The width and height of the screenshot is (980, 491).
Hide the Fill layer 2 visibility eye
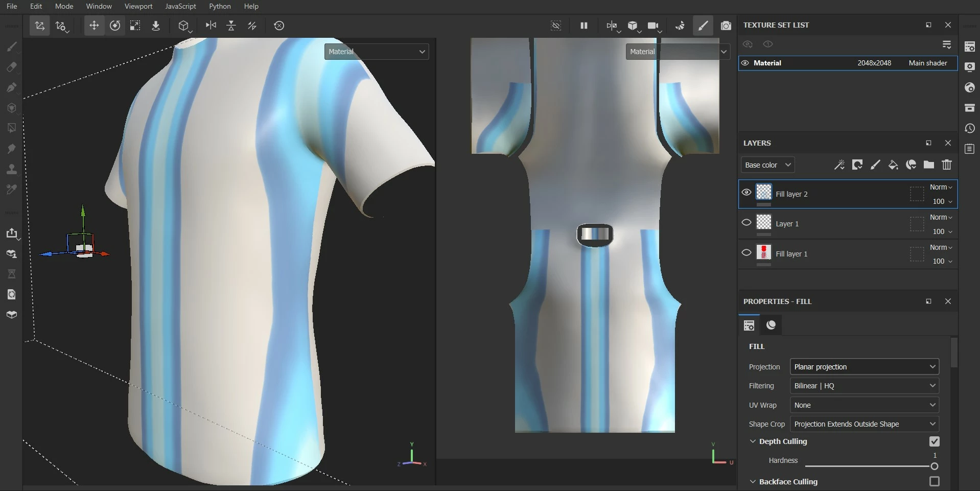coord(746,192)
